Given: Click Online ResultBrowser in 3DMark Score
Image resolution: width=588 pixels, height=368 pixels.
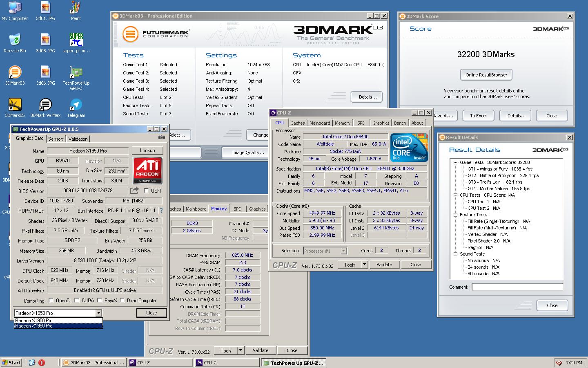Looking at the screenshot, I should pos(486,75).
